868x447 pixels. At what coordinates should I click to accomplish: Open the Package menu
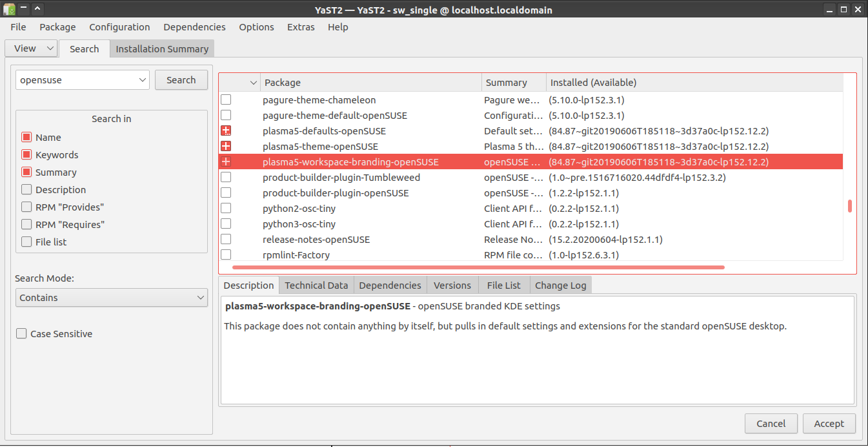[x=57, y=27]
